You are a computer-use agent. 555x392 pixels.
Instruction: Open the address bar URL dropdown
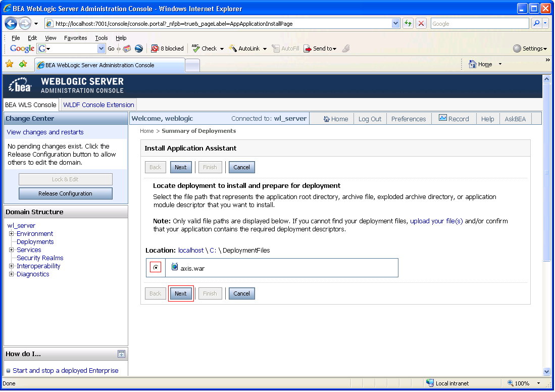point(396,23)
